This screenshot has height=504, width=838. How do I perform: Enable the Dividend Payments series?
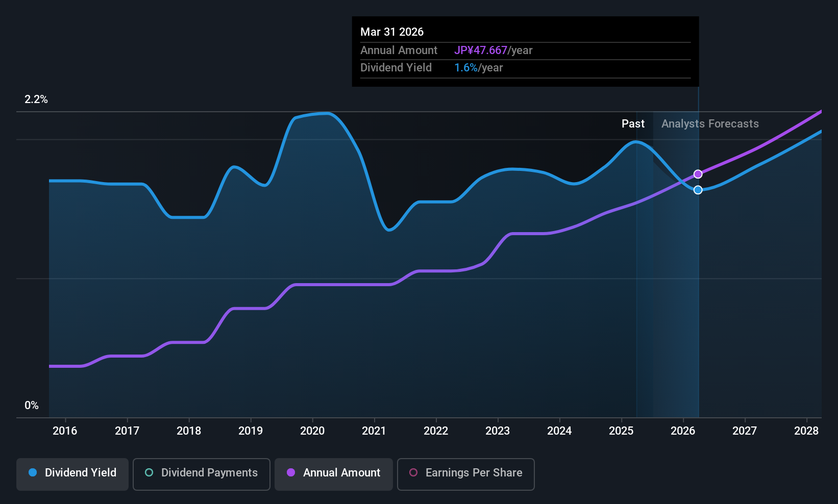(202, 474)
